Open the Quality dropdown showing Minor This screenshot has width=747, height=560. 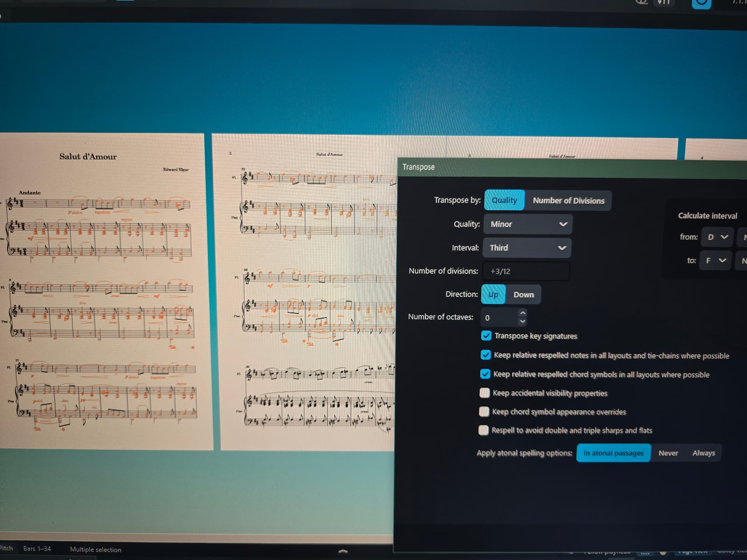point(528,224)
